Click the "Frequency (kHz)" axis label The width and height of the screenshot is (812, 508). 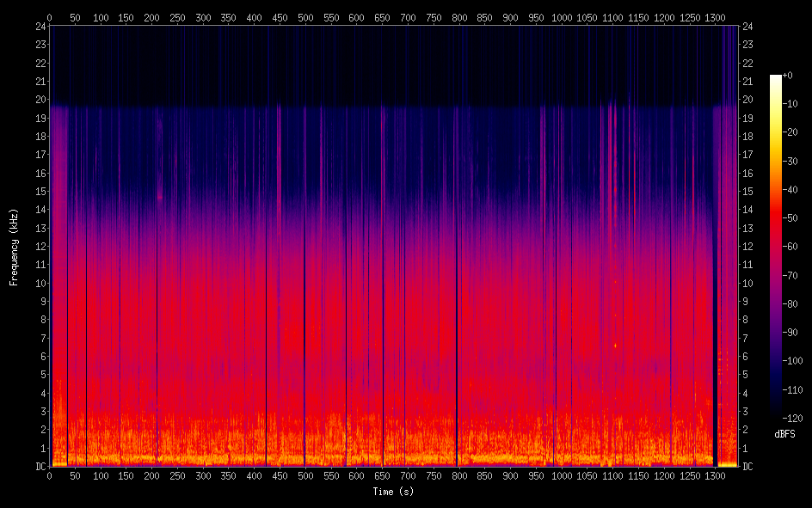point(14,247)
